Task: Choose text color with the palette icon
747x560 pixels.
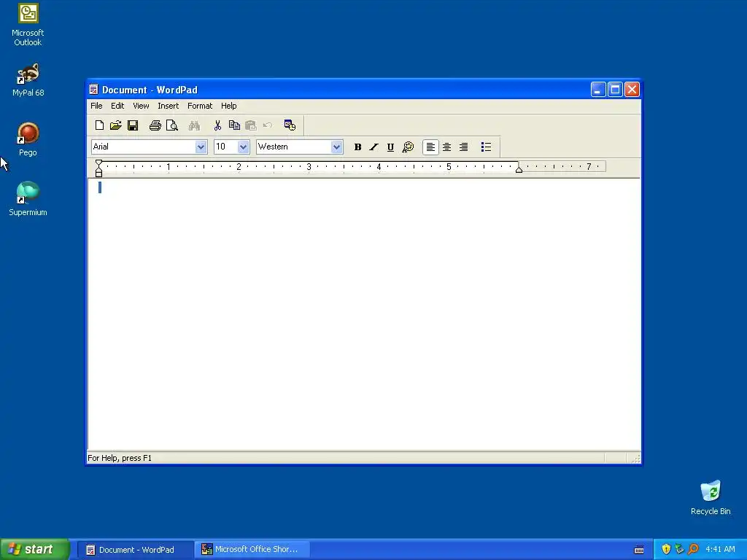Action: tap(408, 147)
